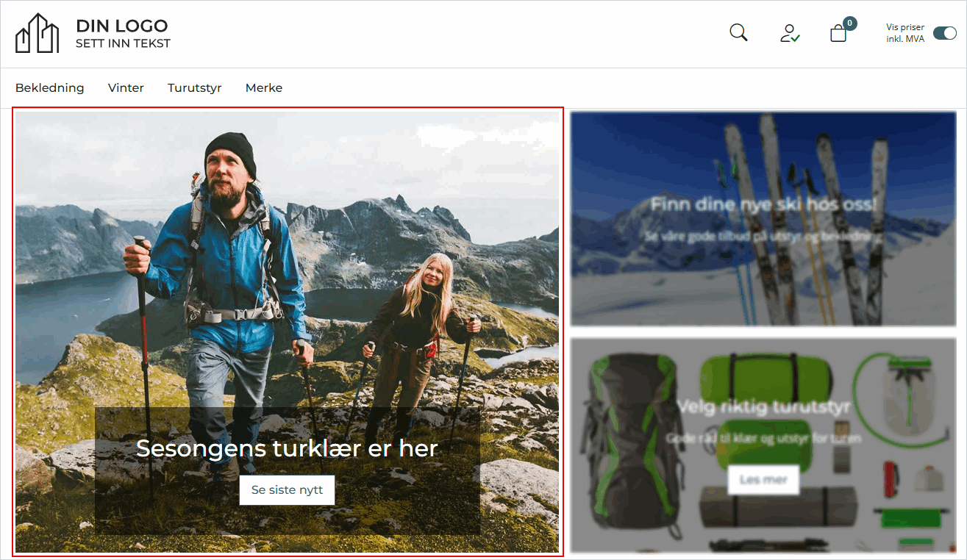Select the 'Velg riktig turutstyr' banner title
Viewport: 967px width, 560px height.
pos(763,406)
